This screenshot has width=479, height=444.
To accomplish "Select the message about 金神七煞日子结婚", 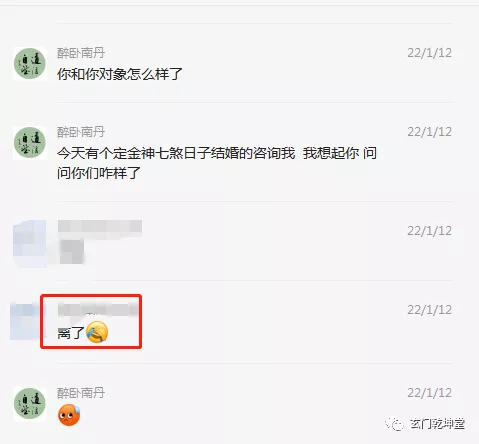I will (x=217, y=163).
